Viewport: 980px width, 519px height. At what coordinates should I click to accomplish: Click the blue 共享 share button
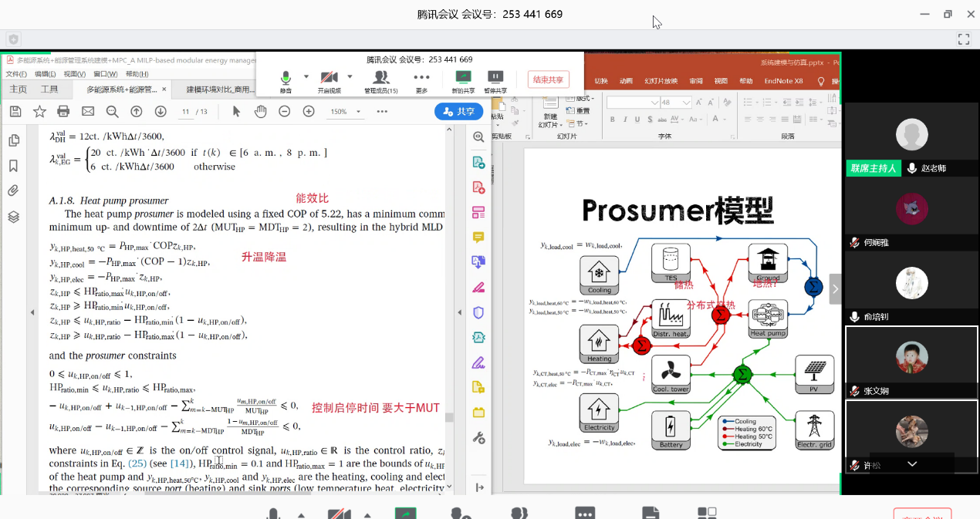(x=458, y=112)
